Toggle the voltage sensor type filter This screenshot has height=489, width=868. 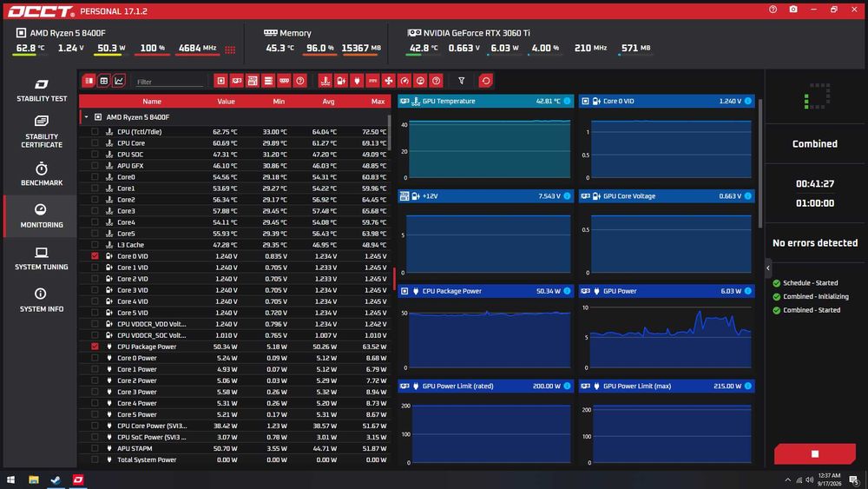(x=341, y=81)
